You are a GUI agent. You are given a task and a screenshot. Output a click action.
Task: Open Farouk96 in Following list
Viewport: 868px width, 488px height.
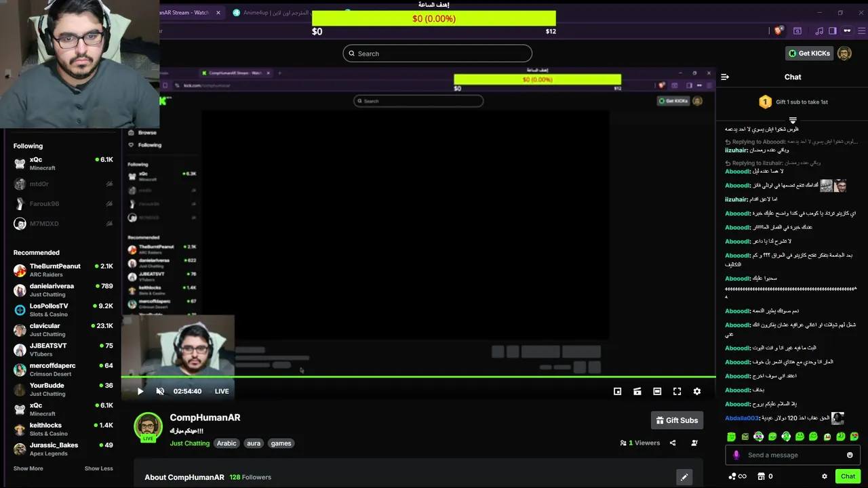[63, 203]
